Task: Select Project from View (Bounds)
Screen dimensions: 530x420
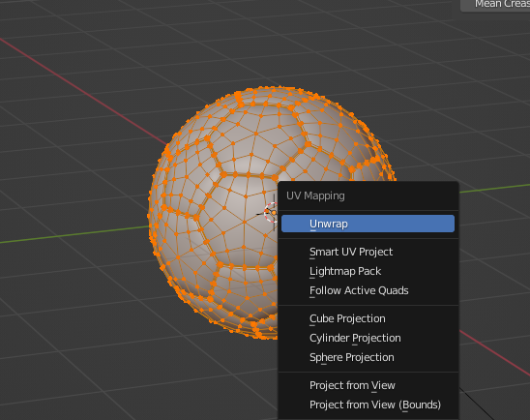Action: pyautogui.click(x=368, y=405)
